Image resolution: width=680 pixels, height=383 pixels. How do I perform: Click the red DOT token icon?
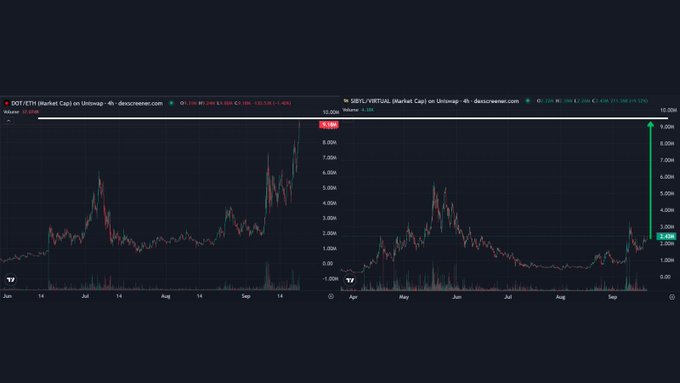click(6, 103)
